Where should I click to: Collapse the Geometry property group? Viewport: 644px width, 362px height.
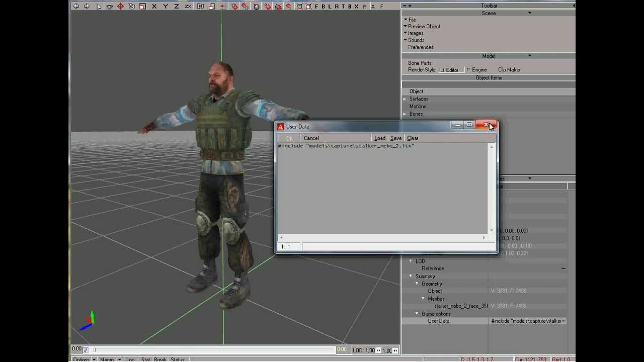pyautogui.click(x=417, y=284)
